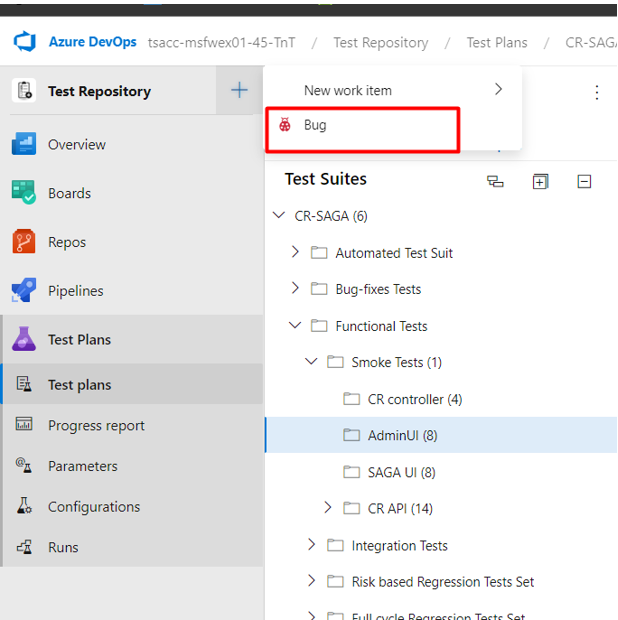Open the Boards icon in sidebar
The height and width of the screenshot is (620, 618).
tap(24, 193)
